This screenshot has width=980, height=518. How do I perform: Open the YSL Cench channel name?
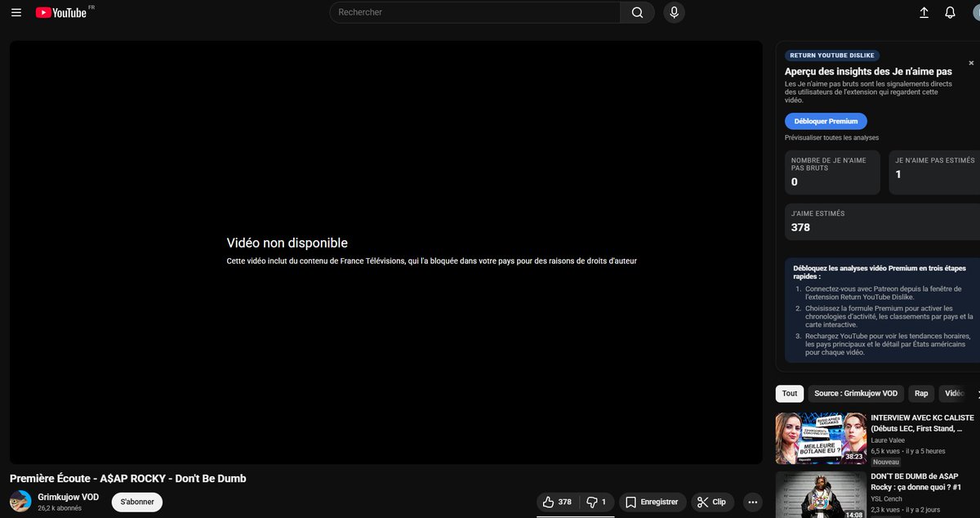click(x=888, y=499)
